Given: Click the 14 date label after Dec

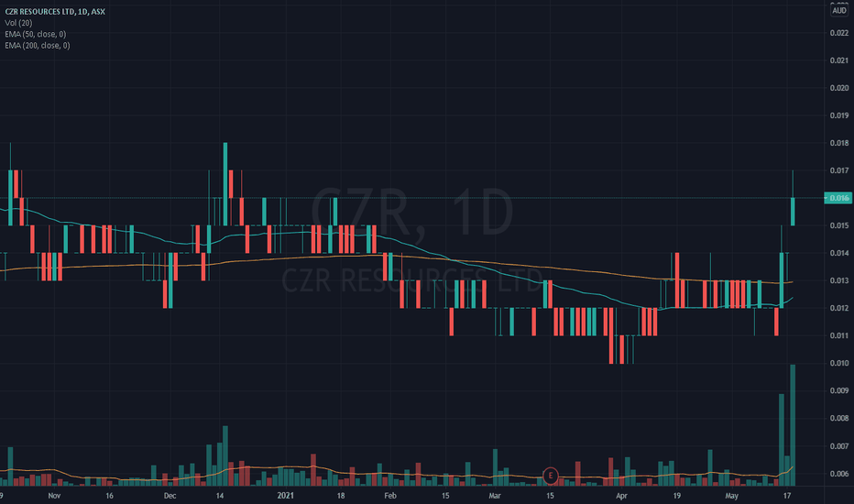Looking at the screenshot, I should tap(220, 496).
